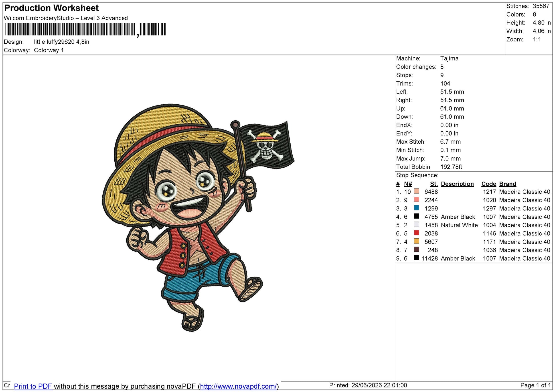Image resolution: width=555 pixels, height=392 pixels.
Task: Select stitch count 1299 in stop 3
Action: pyautogui.click(x=431, y=209)
